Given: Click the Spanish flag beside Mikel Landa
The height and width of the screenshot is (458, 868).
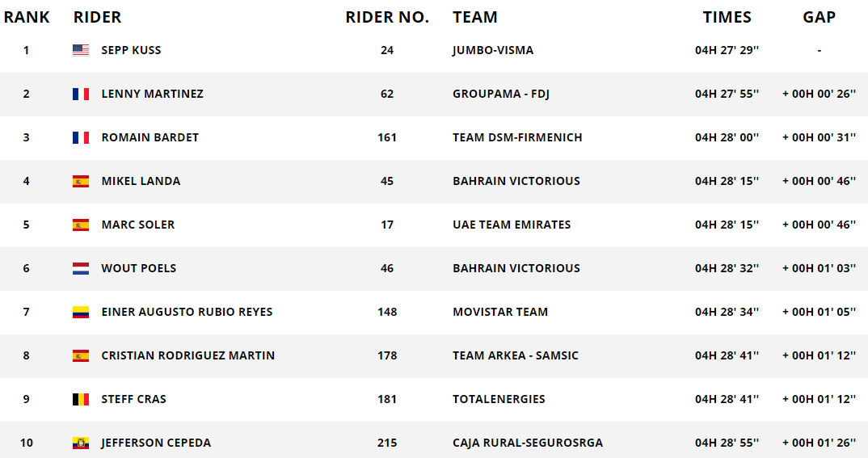Looking at the screenshot, I should point(81,181).
